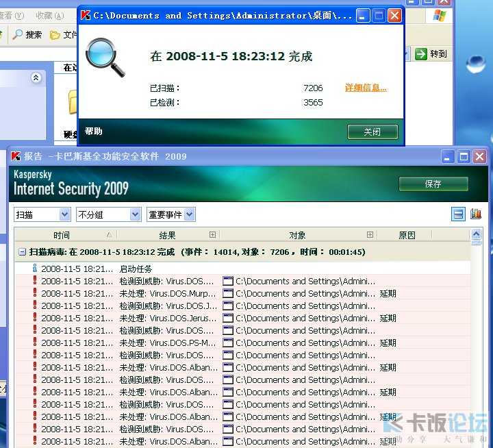This screenshot has height=448, width=493.
Task: Click the detected count 3565
Action: point(313,102)
